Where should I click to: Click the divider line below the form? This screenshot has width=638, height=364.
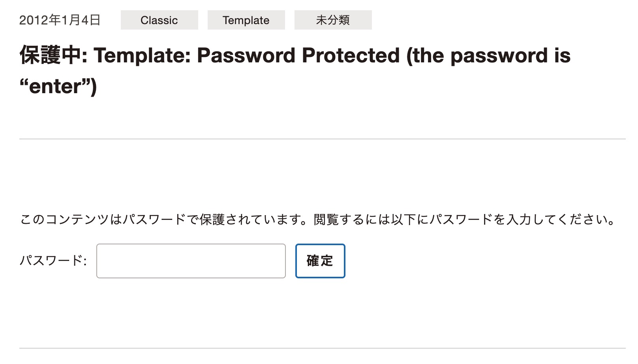point(322,348)
